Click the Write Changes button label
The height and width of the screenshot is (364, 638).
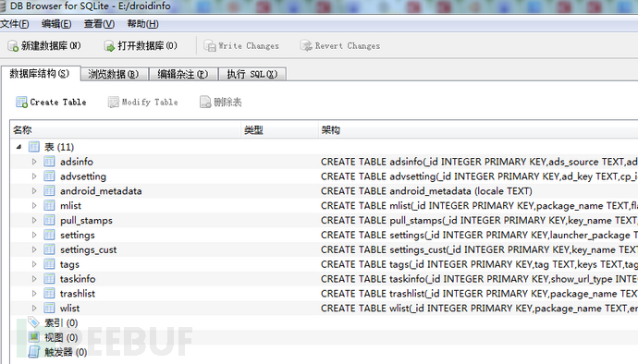pyautogui.click(x=249, y=46)
